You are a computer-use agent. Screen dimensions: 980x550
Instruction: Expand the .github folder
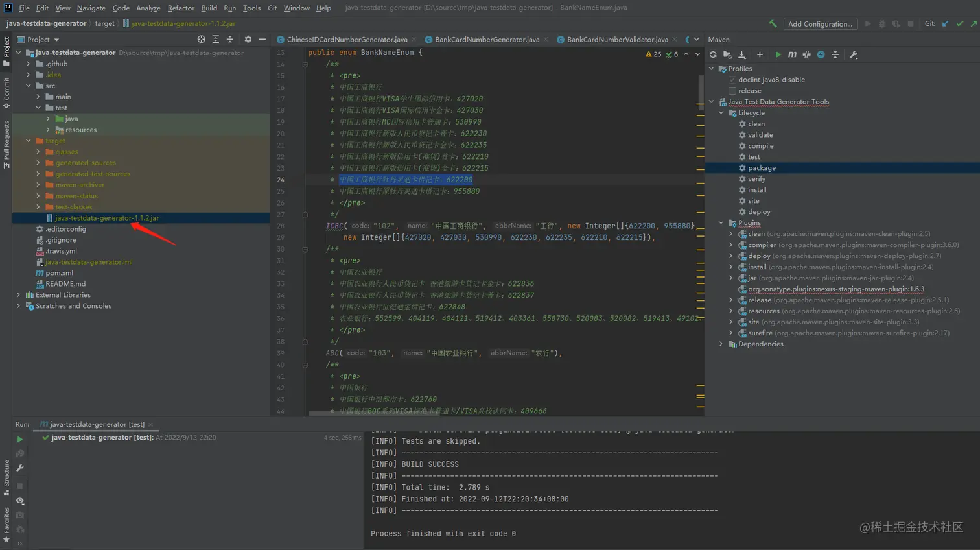(x=29, y=64)
